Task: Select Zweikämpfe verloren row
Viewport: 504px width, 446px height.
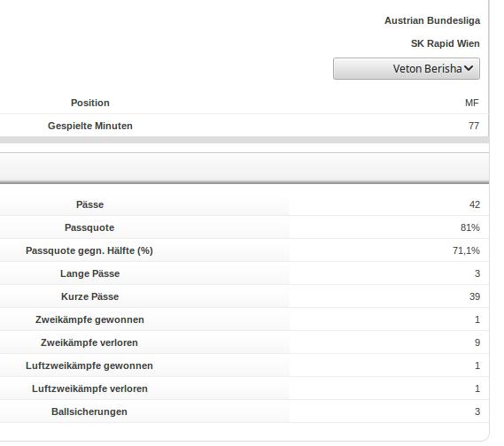Action: (x=244, y=342)
